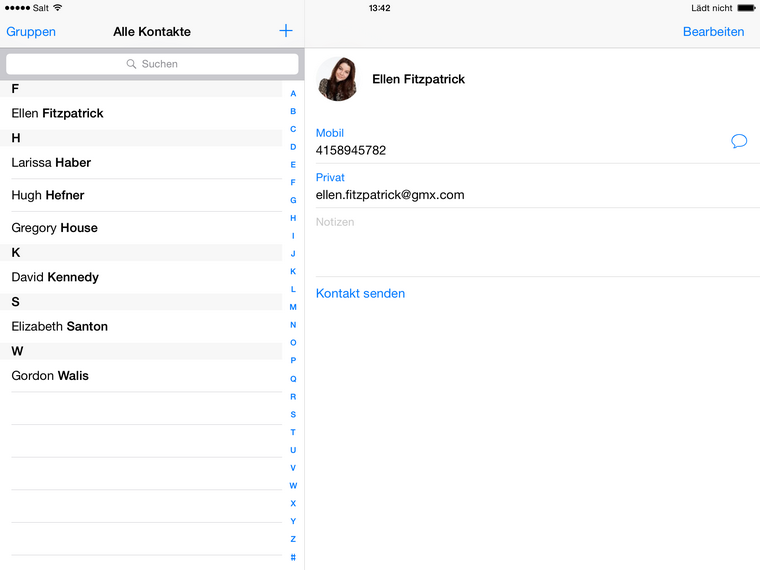Tap the plus icon to add contact
The image size is (760, 570).
click(286, 31)
